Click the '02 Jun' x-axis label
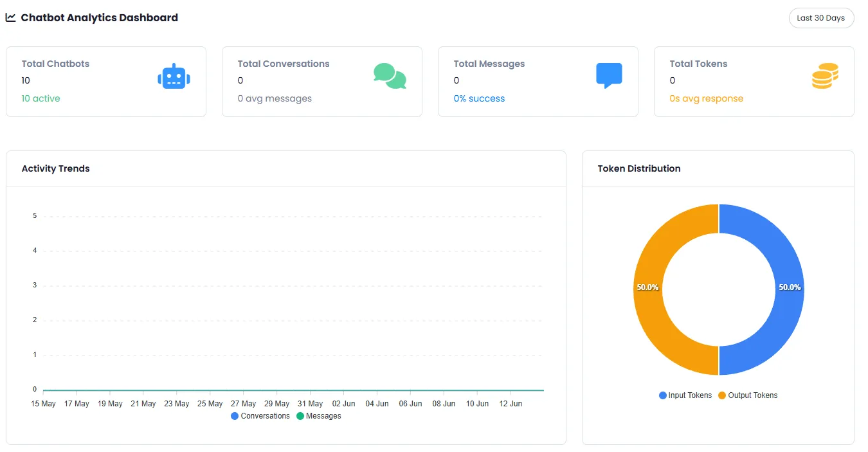868x452 pixels. (x=344, y=404)
